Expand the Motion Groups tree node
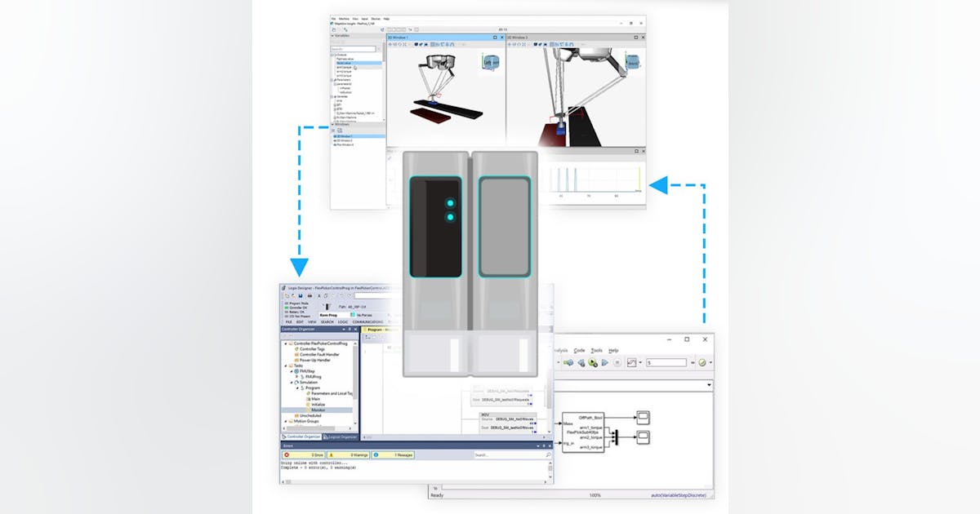 pyautogui.click(x=287, y=422)
